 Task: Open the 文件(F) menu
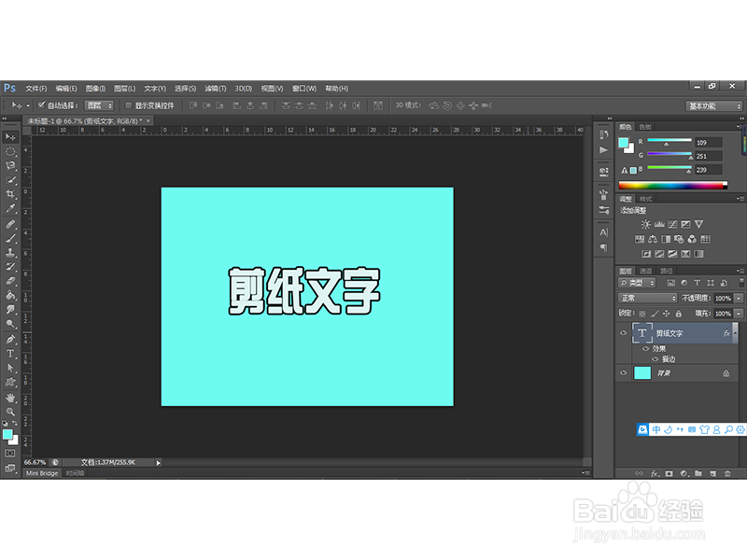(x=36, y=89)
